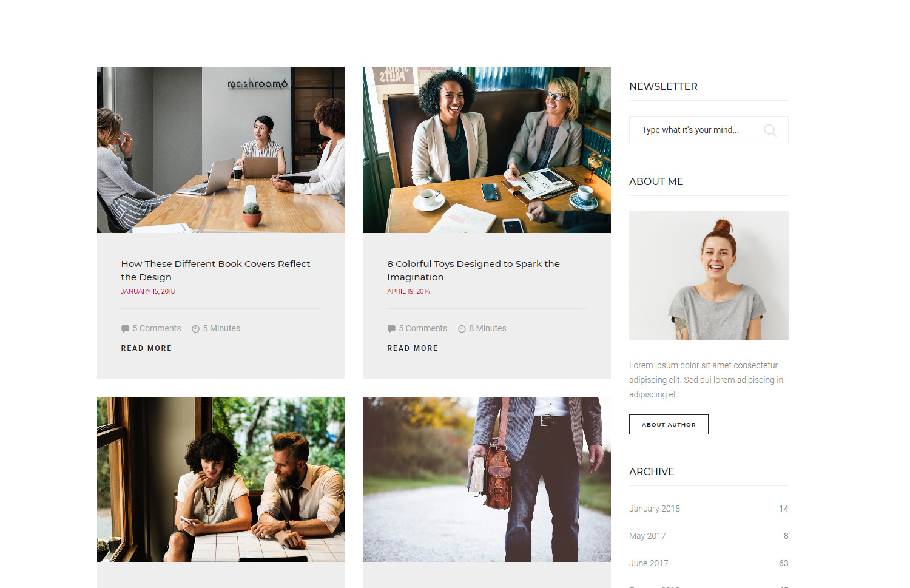Click the About Me portrait photo
The image size is (910, 588).
[709, 275]
